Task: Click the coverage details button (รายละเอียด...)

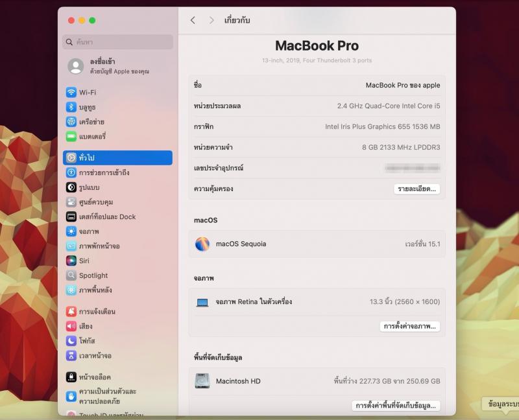Action: point(416,189)
